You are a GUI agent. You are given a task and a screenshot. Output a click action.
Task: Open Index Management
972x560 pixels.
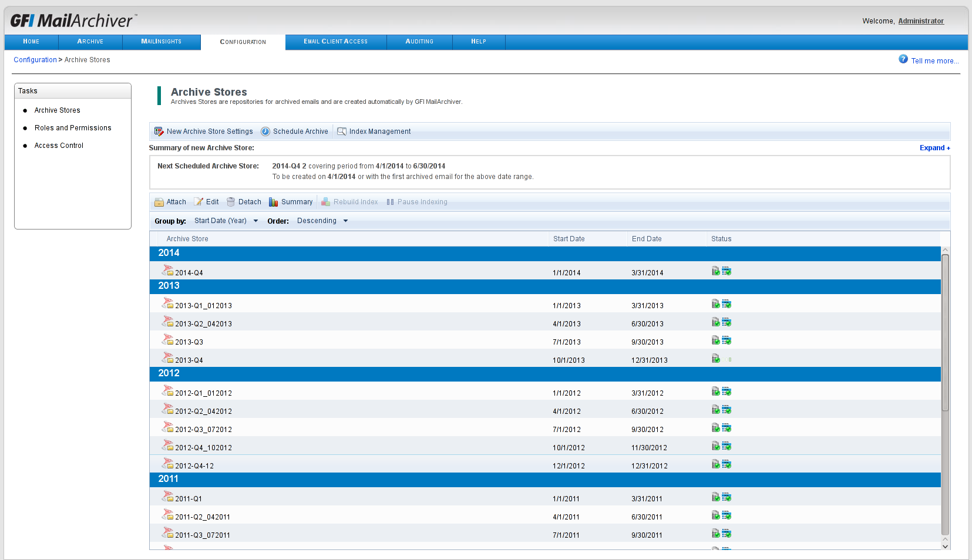click(374, 131)
